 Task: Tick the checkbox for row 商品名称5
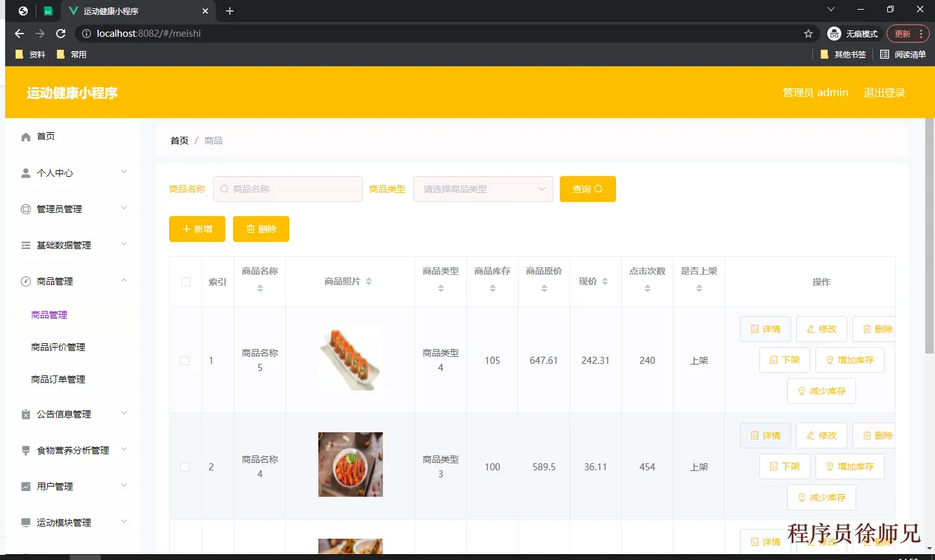pyautogui.click(x=185, y=361)
